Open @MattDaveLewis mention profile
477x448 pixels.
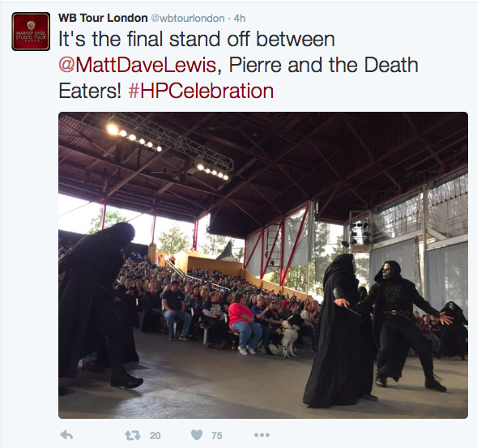coord(137,65)
